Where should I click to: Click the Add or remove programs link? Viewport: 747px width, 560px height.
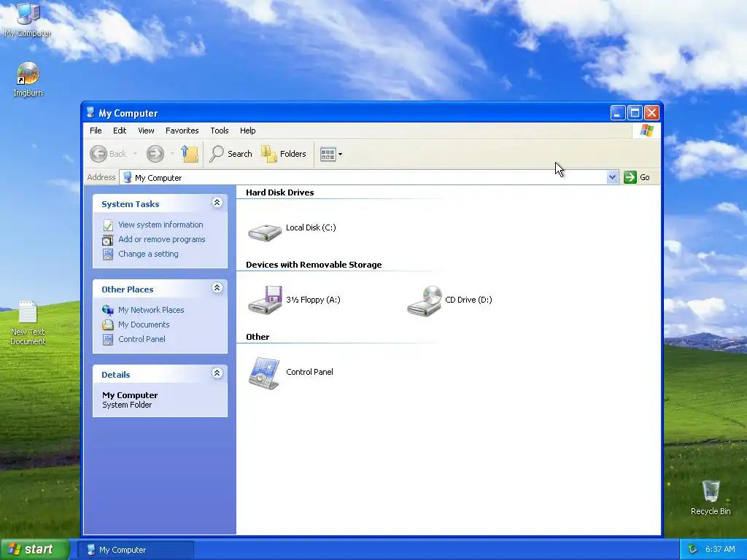point(161,239)
